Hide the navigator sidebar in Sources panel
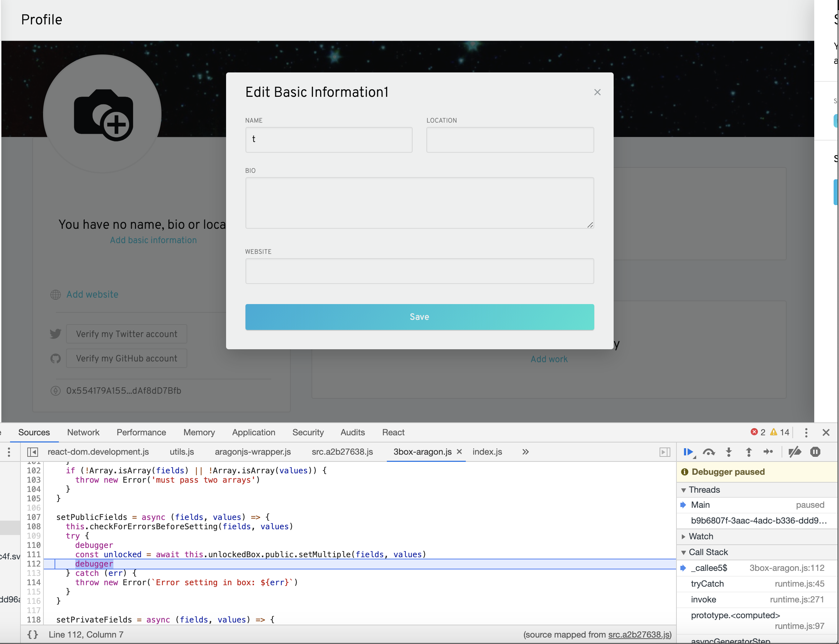 (33, 452)
